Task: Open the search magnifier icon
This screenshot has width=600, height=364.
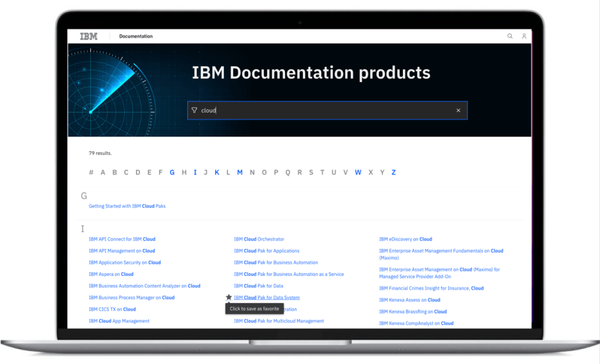Action: [510, 36]
